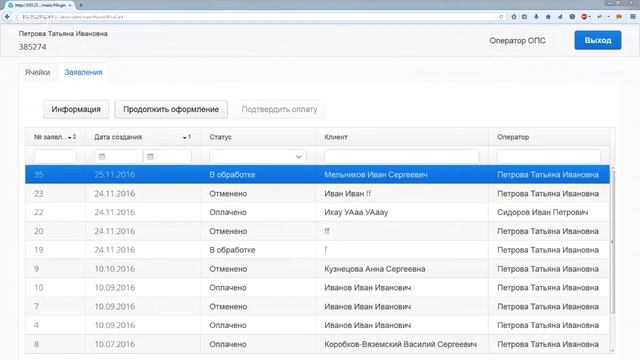This screenshot has width=640, height=360.
Task: Click the Подтвердить оплату button
Action: pos(279,109)
